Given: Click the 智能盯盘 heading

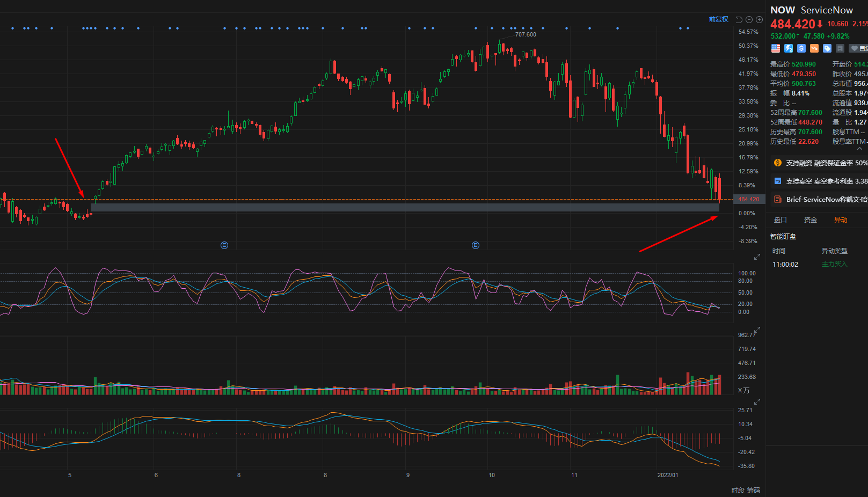Looking at the screenshot, I should click(x=783, y=237).
